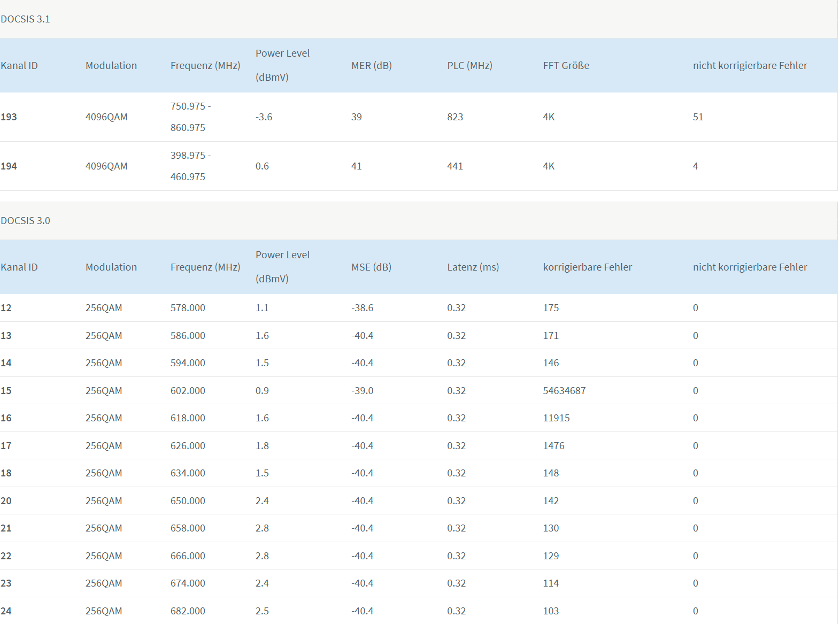The width and height of the screenshot is (840, 624).
Task: Click the PLC (MHz) column header
Action: pyautogui.click(x=469, y=66)
